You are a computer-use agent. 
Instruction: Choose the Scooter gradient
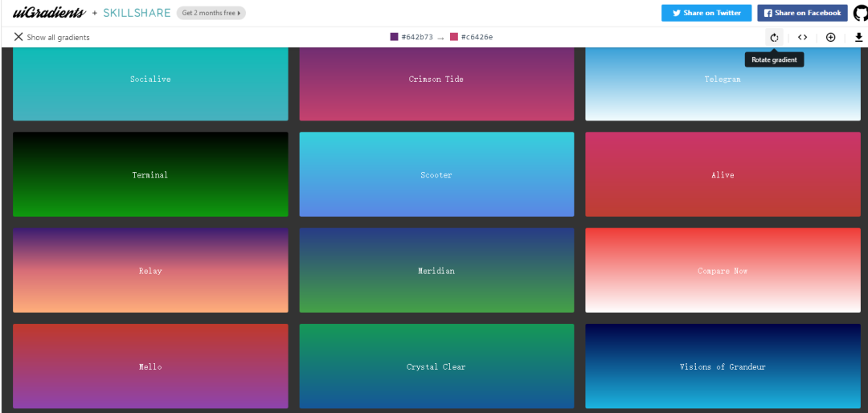click(436, 174)
